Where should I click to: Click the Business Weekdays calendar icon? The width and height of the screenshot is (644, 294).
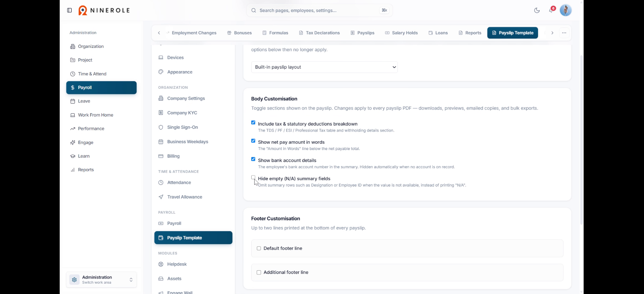pyautogui.click(x=161, y=142)
